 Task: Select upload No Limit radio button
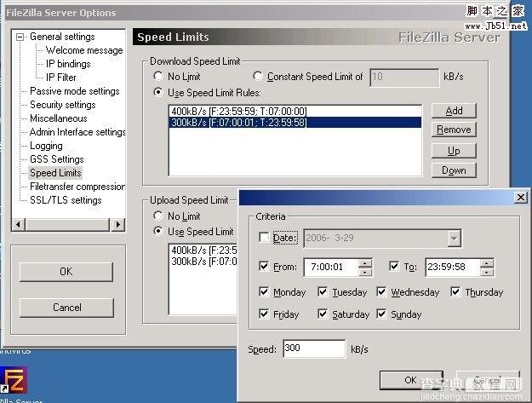tap(158, 216)
